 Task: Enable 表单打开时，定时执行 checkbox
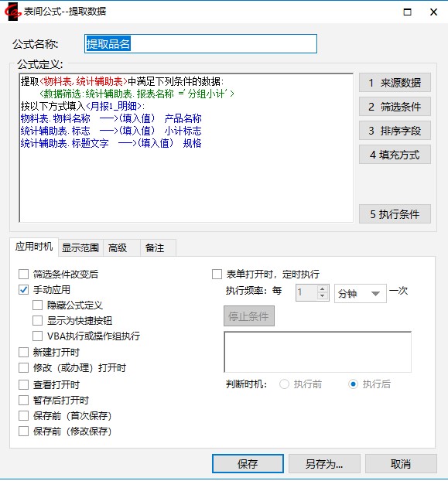[x=217, y=274]
